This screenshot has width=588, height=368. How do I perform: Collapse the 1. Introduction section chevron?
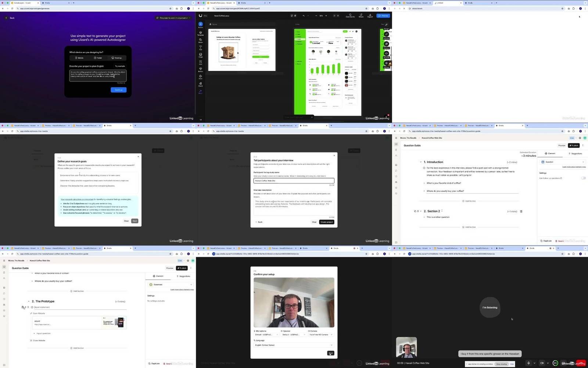click(x=421, y=162)
